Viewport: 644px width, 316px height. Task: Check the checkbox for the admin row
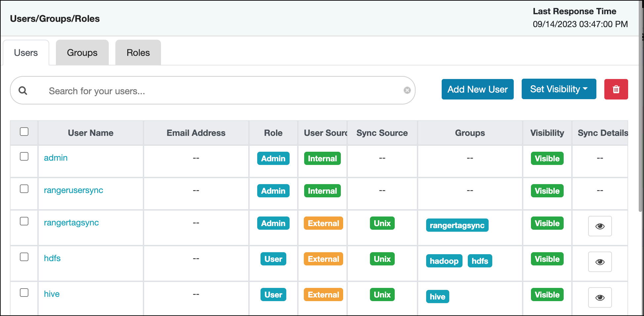pos(24,156)
